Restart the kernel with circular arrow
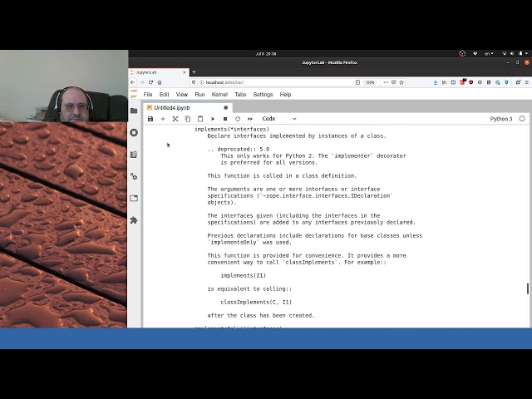Viewport: 532px width, 399px height. click(x=238, y=119)
